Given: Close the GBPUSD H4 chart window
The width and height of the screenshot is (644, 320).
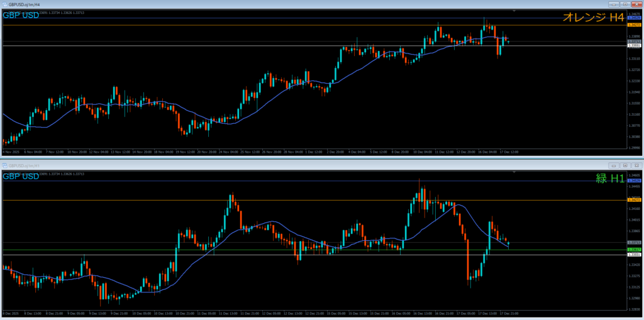Looking at the screenshot, I should click(x=636, y=4).
